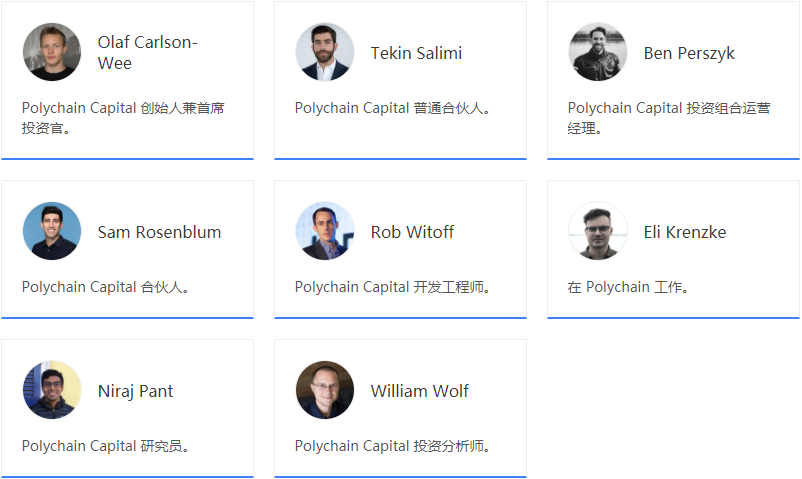Click Niraj Pant's profile photo

[52, 390]
